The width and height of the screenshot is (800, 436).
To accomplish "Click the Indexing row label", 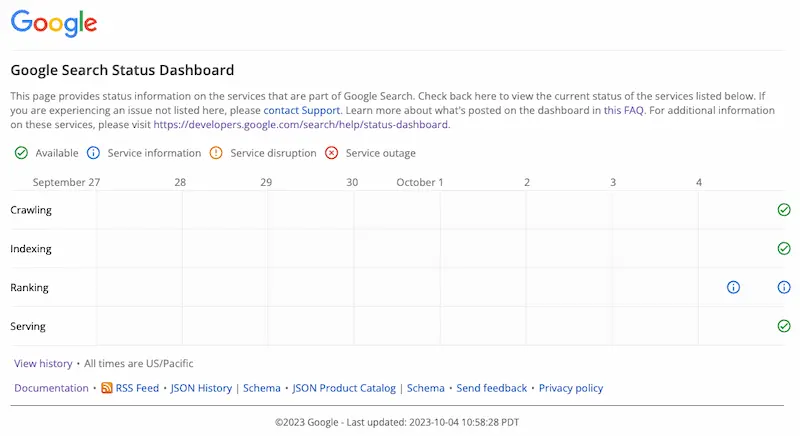I will [x=31, y=249].
